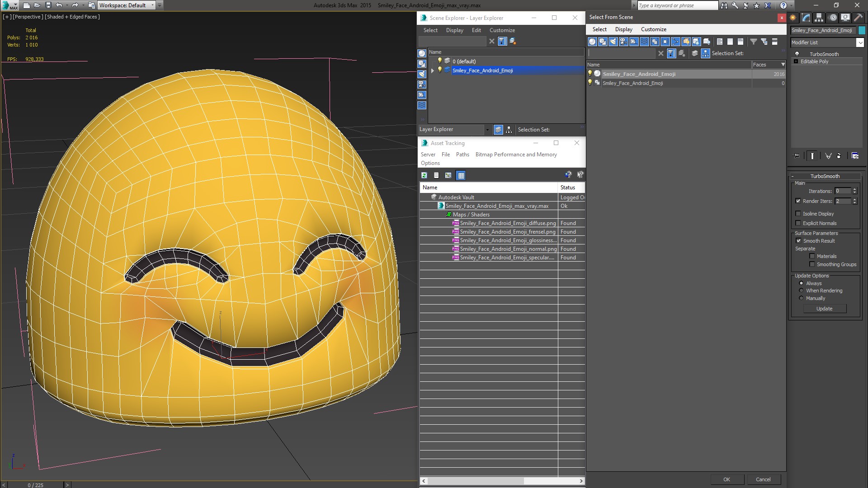This screenshot has width=868, height=488.
Task: Open the Motion command panel tab
Action: click(x=832, y=18)
